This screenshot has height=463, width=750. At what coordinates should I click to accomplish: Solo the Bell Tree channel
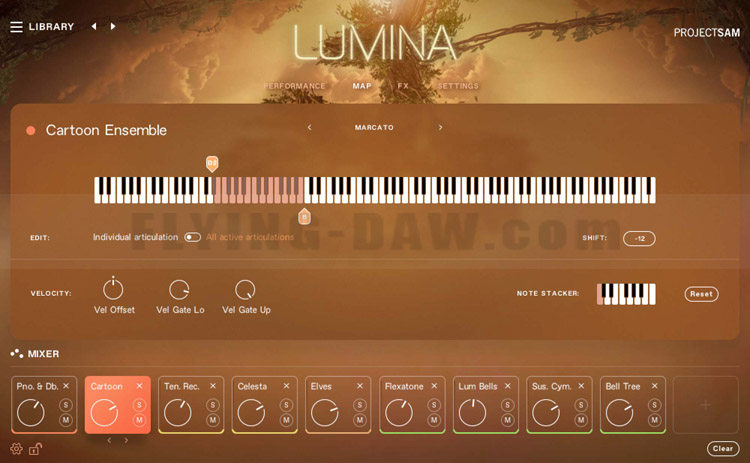coord(654,405)
